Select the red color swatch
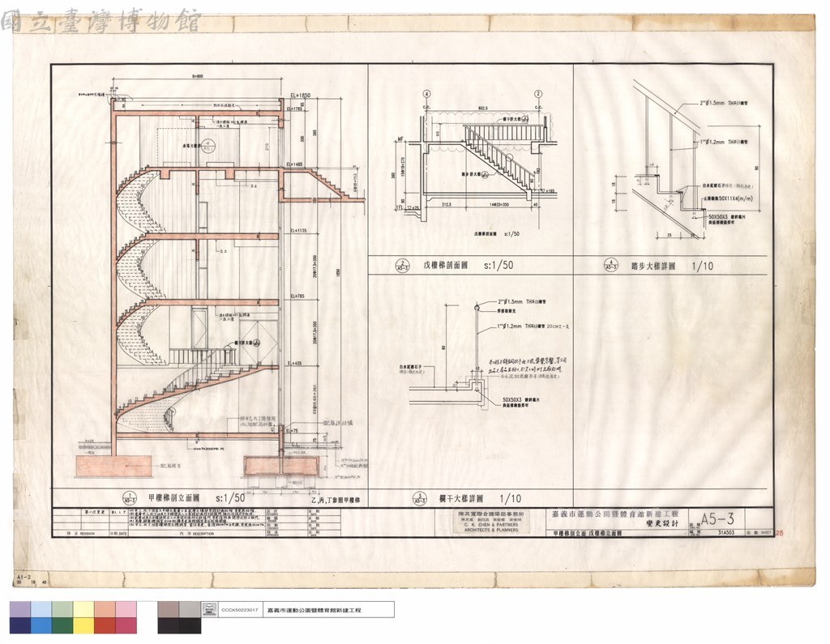Screen dimensions: 830x644 pyautogui.click(x=105, y=625)
